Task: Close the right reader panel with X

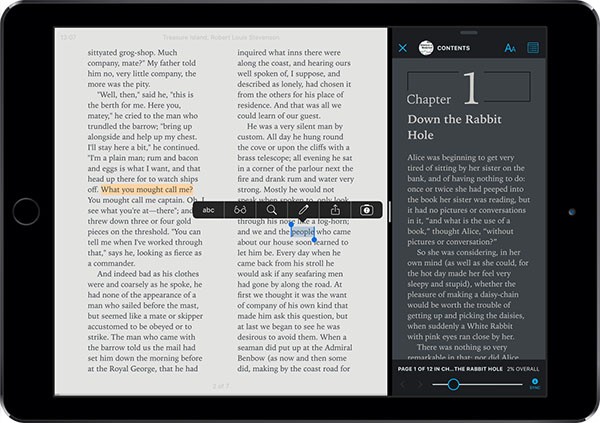Action: [403, 48]
